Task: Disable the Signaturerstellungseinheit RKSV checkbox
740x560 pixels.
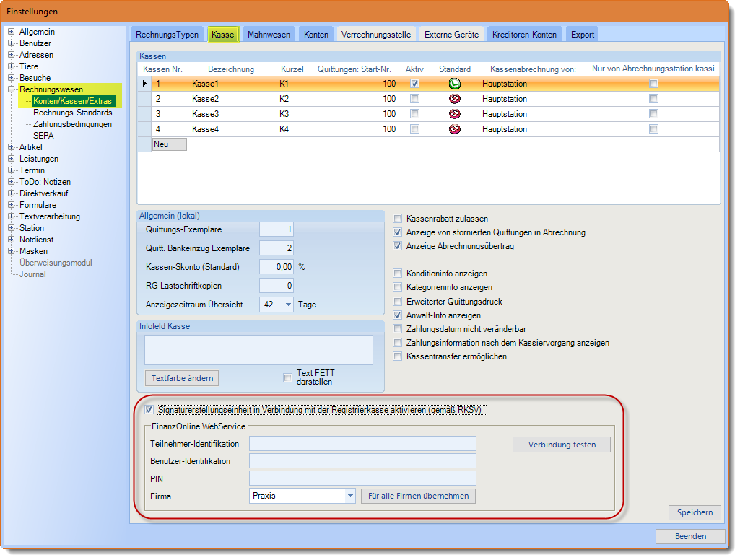Action: pos(149,408)
